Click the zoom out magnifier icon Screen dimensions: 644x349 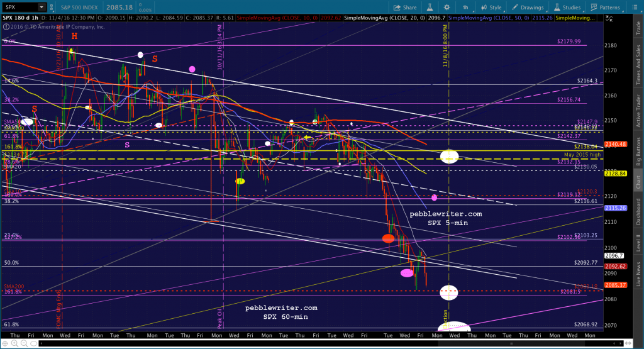coord(25,343)
